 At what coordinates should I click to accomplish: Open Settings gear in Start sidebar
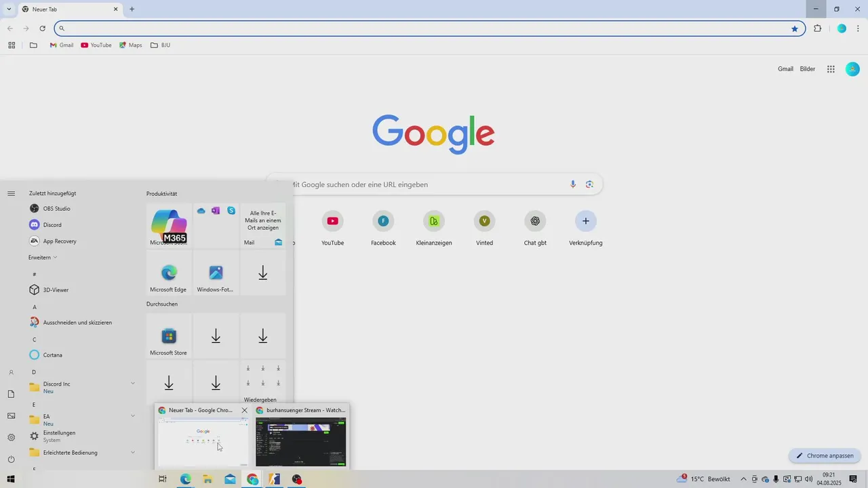point(11,438)
